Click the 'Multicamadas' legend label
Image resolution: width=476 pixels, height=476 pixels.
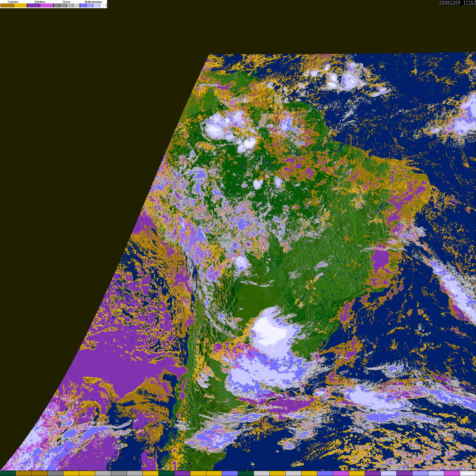click(x=93, y=2)
